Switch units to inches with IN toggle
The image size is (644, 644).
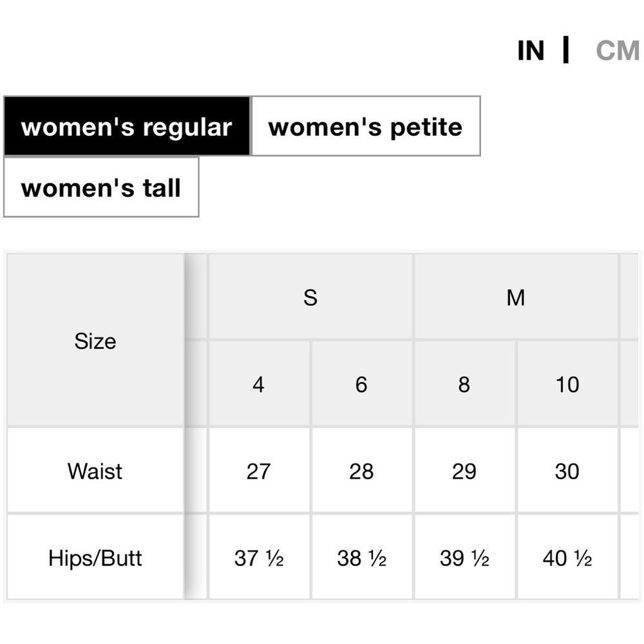pos(531,51)
